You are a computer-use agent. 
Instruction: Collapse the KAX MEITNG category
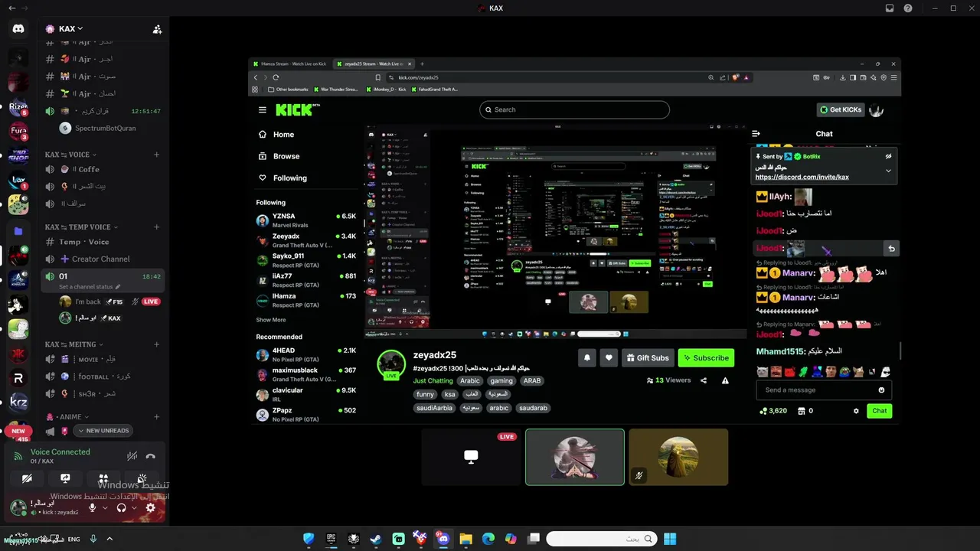(x=73, y=345)
